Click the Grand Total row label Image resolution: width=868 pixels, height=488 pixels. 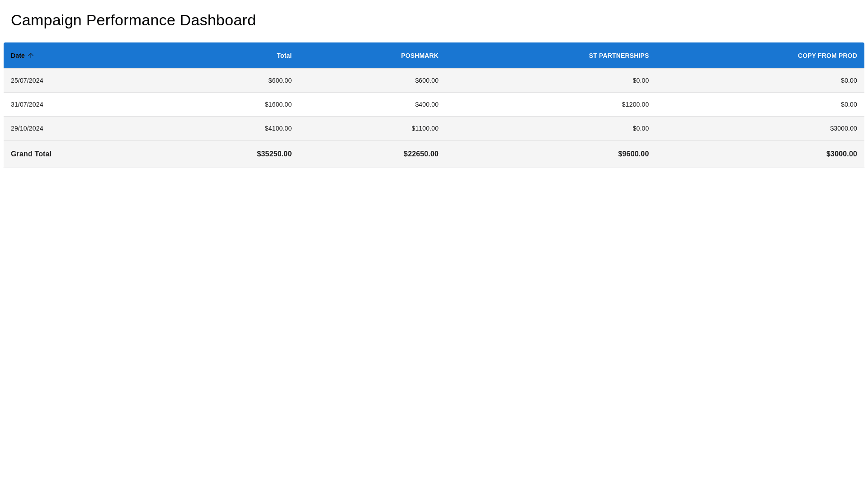click(31, 154)
